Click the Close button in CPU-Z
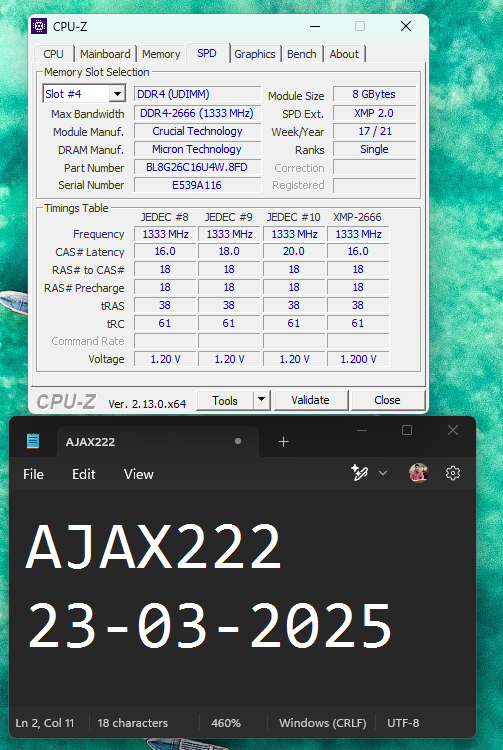Screen dimensions: 503x750 pos(387,400)
